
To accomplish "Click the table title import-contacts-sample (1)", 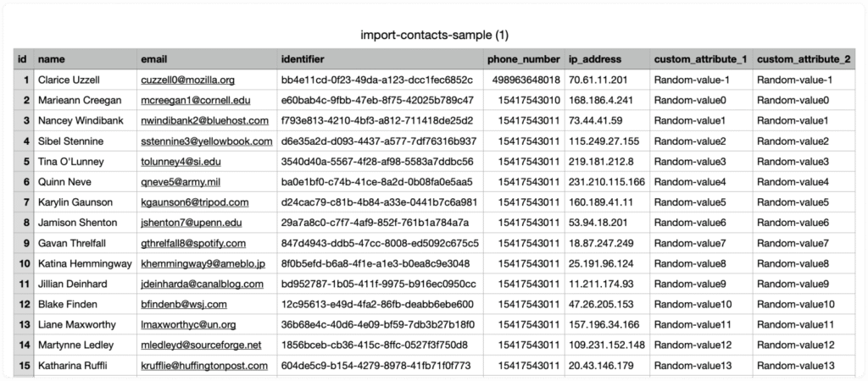I will tap(433, 35).
